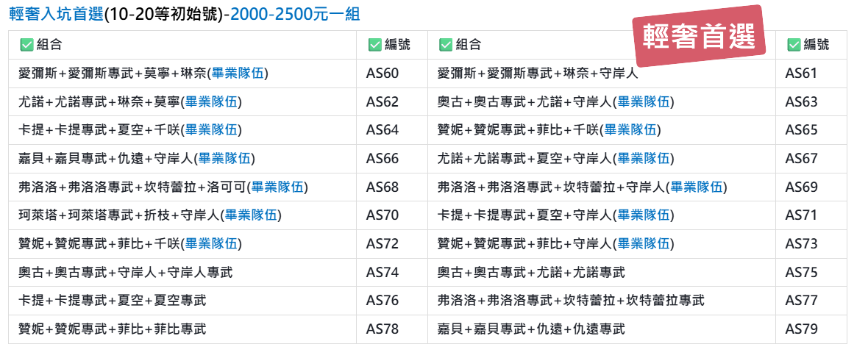Select the AS74 code cell
Screen dimensions: 868x358
383,273
